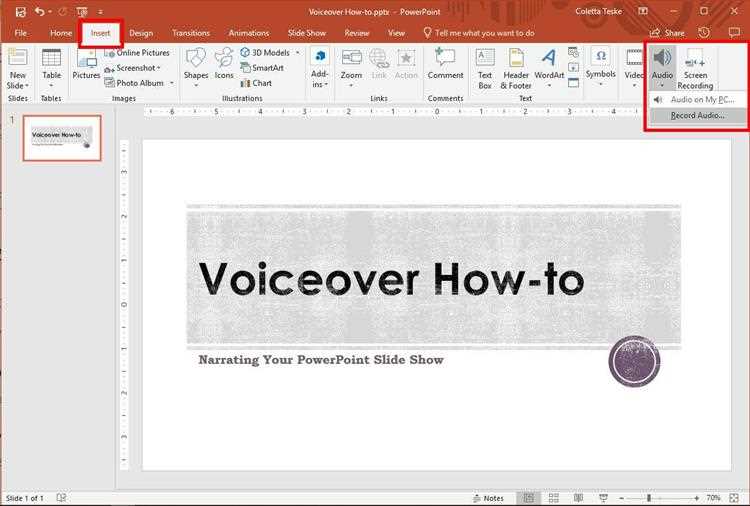
Task: Switch to Normal view
Action: (x=529, y=498)
